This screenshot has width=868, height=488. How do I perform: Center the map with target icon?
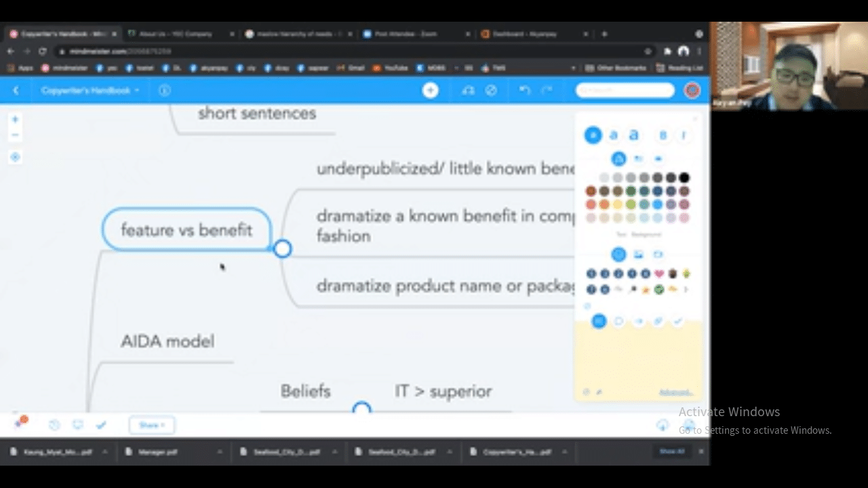(x=15, y=157)
